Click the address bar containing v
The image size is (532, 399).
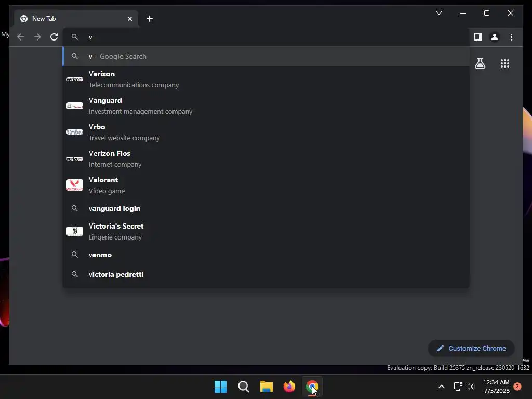pos(267,37)
